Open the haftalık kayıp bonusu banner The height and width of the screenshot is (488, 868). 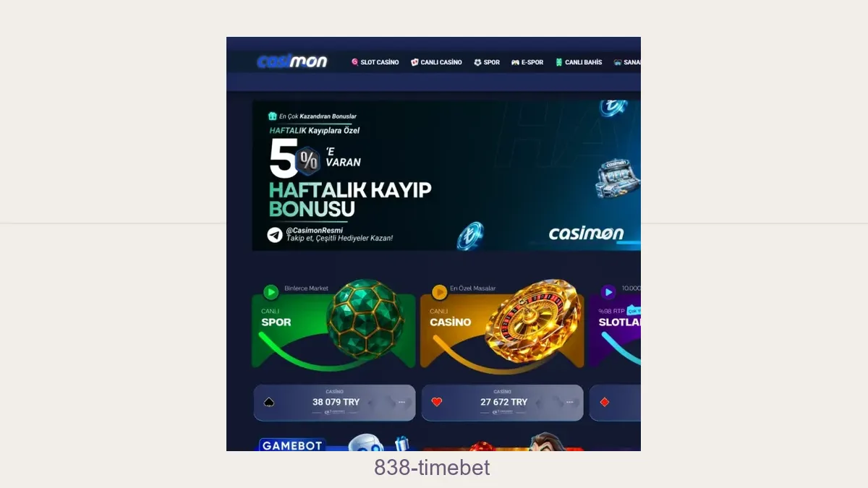(446, 175)
